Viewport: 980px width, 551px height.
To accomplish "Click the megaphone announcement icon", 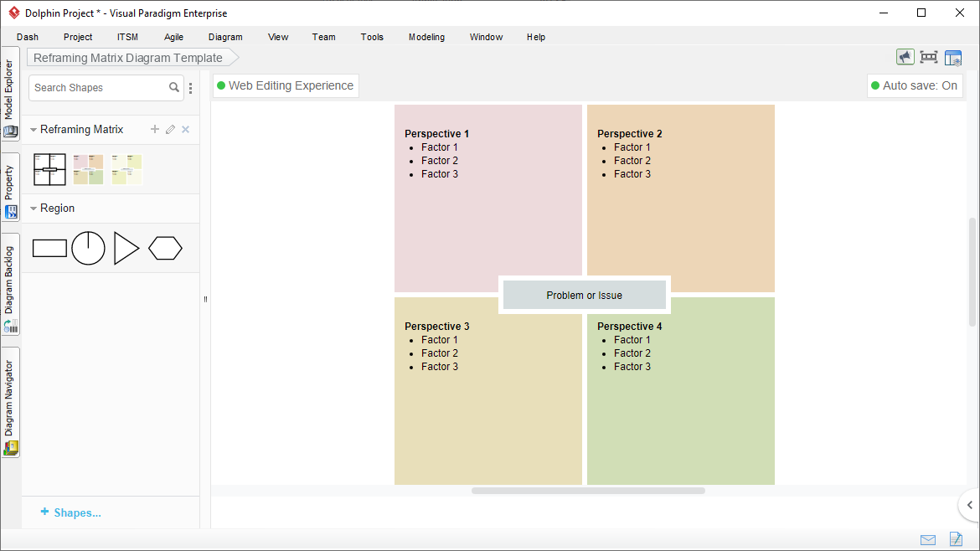I will tap(905, 58).
